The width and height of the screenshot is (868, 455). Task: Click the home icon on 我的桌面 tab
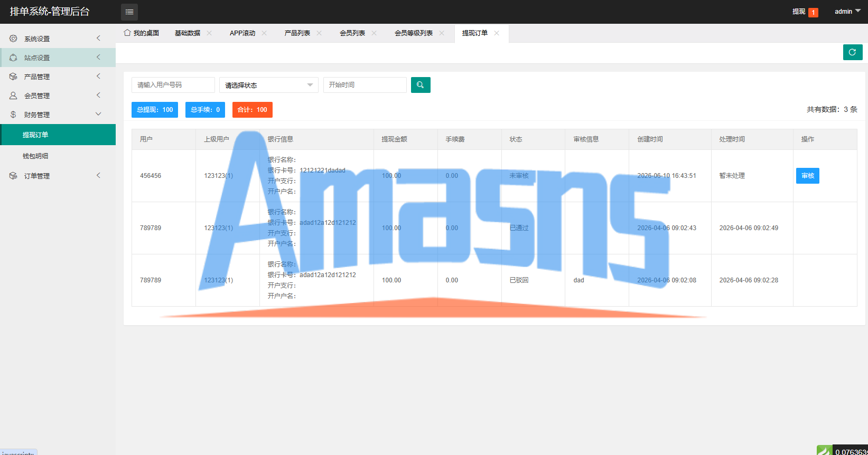[127, 33]
